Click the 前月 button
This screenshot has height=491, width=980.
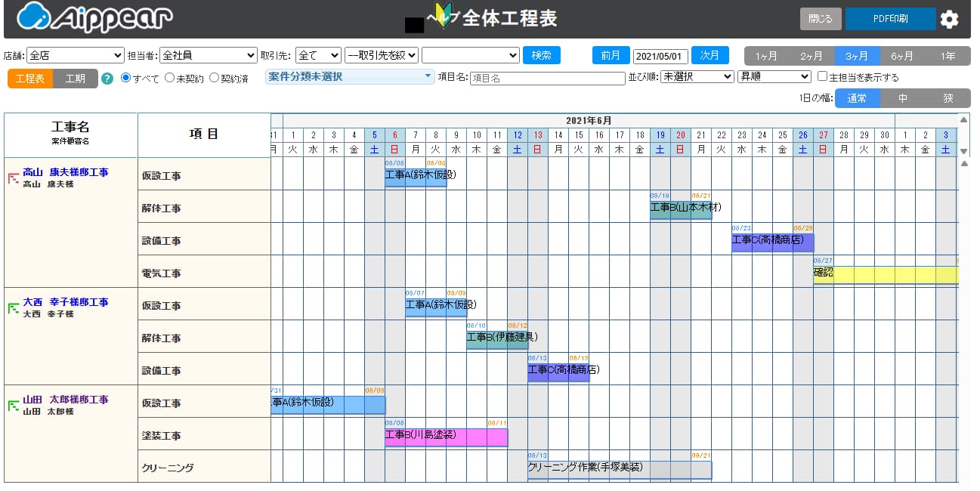(x=611, y=55)
